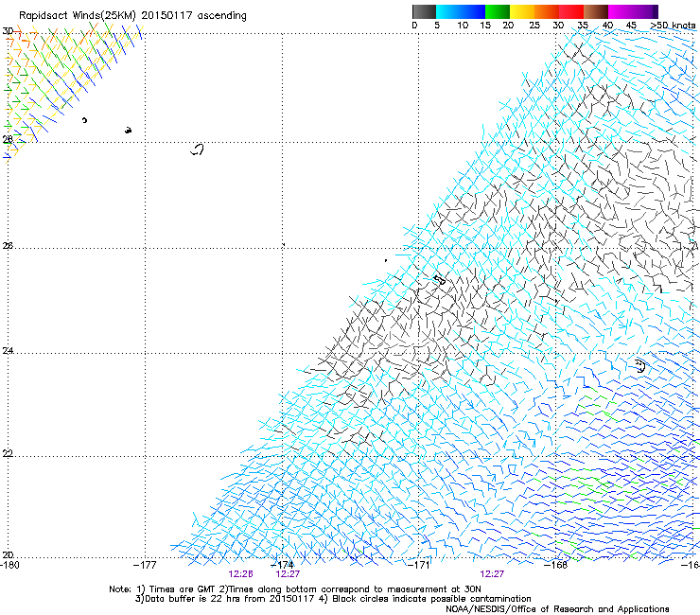Click the brown 35-40 knots color swatch
The height and width of the screenshot is (615, 700).
tap(596, 11)
